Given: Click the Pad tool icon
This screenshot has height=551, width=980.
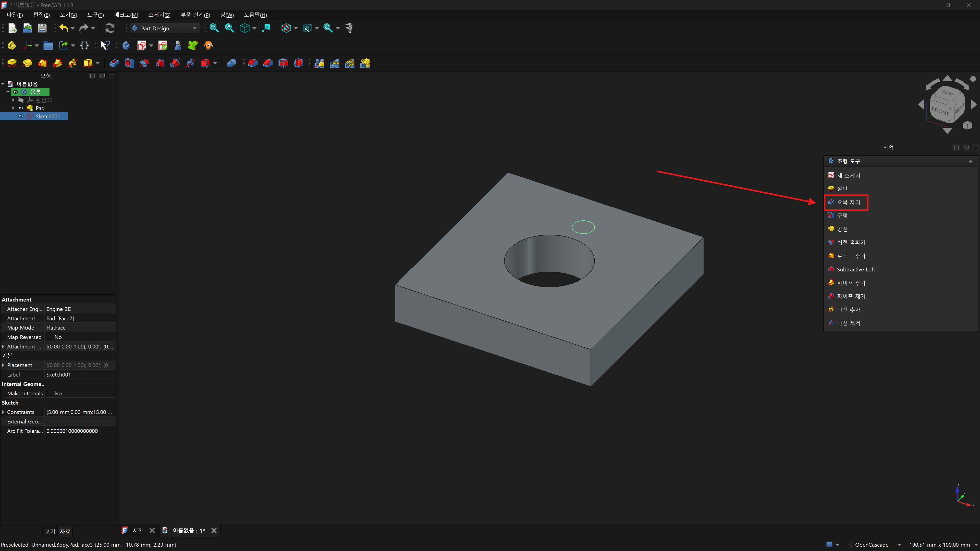Looking at the screenshot, I should (12, 63).
